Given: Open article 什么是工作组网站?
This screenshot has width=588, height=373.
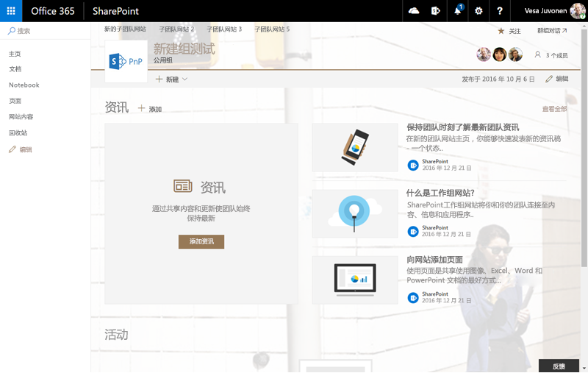Looking at the screenshot, I should coord(440,193).
